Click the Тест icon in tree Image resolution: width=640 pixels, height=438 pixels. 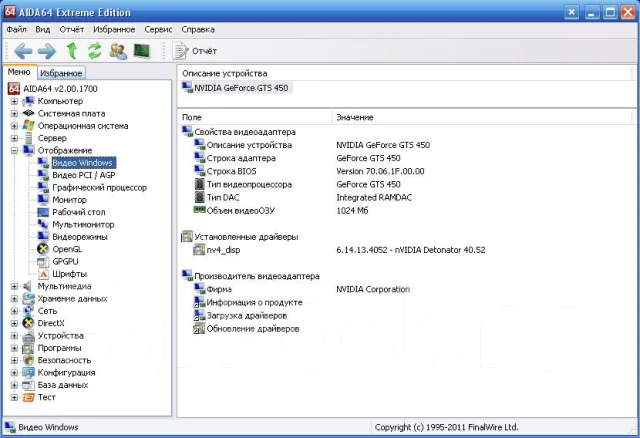pyautogui.click(x=28, y=397)
